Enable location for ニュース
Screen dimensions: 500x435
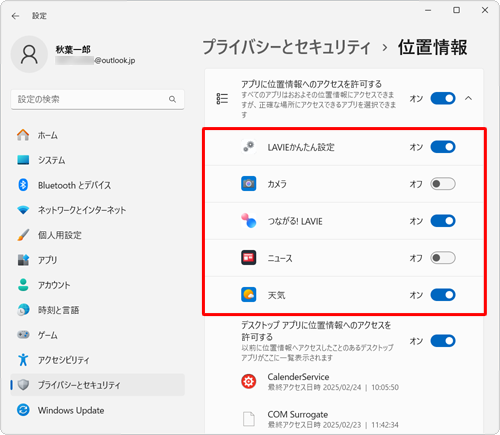pyautogui.click(x=443, y=258)
